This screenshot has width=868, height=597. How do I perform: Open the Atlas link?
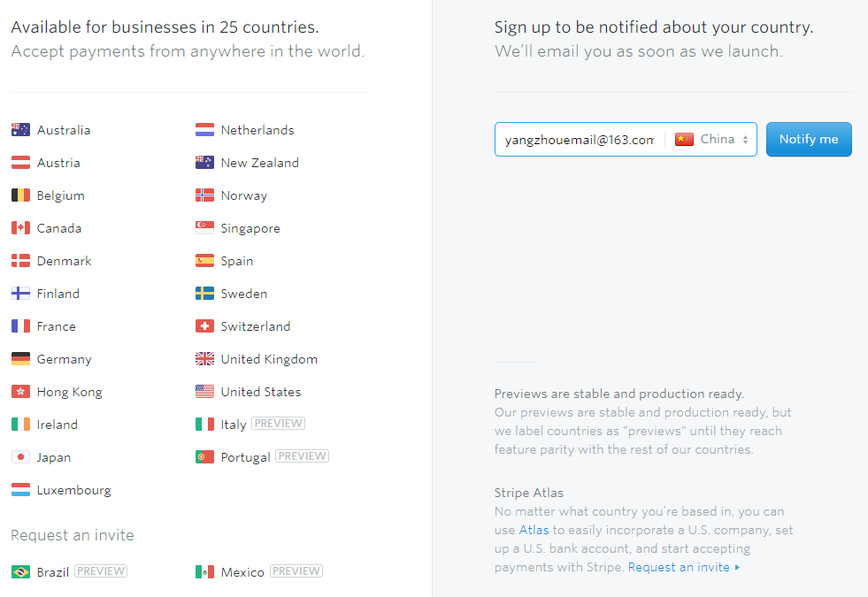click(534, 530)
